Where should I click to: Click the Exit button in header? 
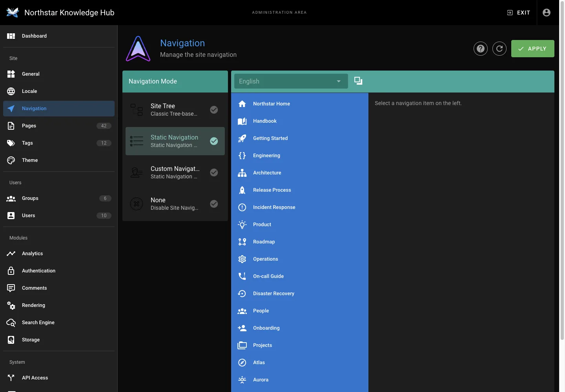(x=519, y=13)
